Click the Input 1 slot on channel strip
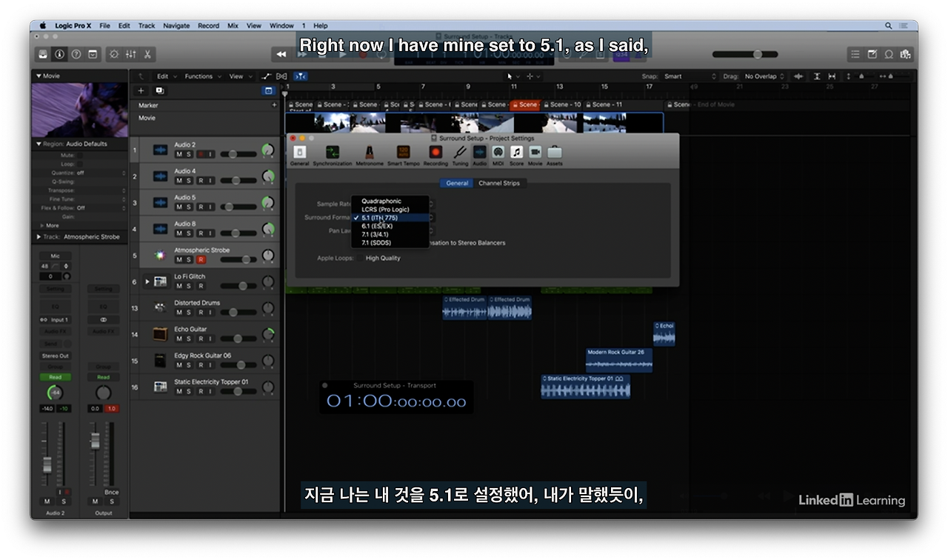The height and width of the screenshot is (560, 948). (56, 320)
